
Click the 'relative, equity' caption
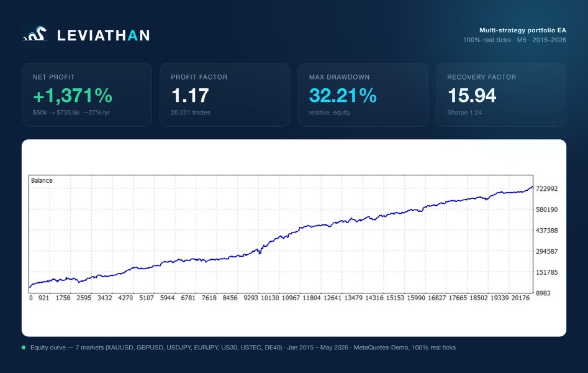click(330, 113)
